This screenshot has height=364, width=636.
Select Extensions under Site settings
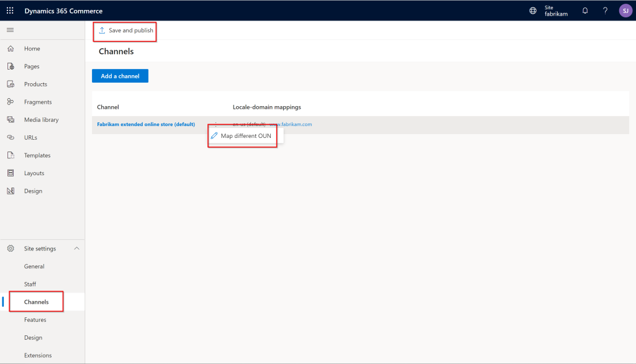click(39, 355)
